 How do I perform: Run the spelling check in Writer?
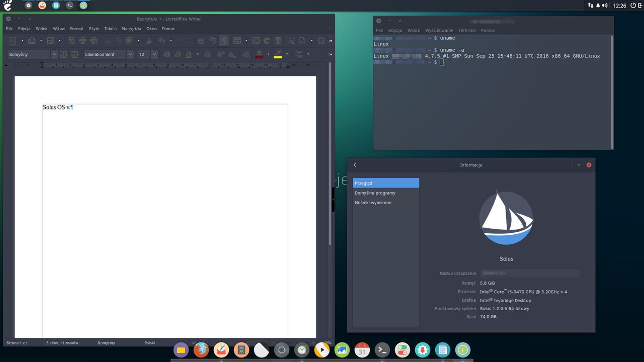point(213,40)
